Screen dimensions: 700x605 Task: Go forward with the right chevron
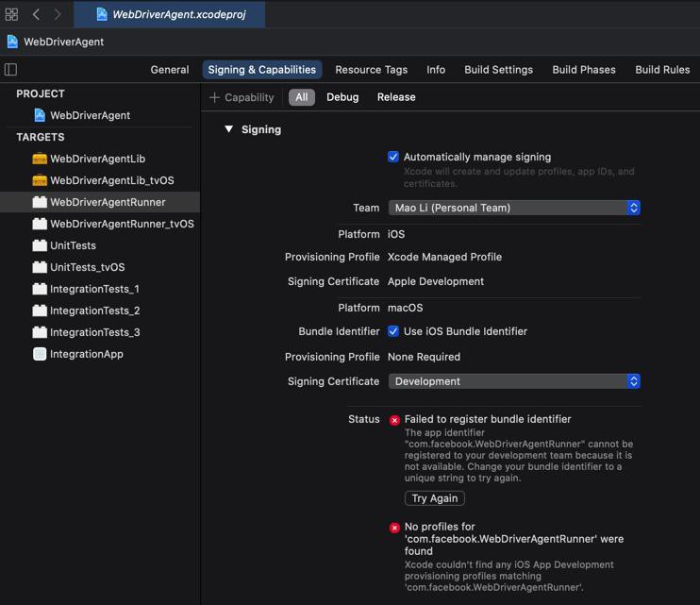[x=58, y=14]
